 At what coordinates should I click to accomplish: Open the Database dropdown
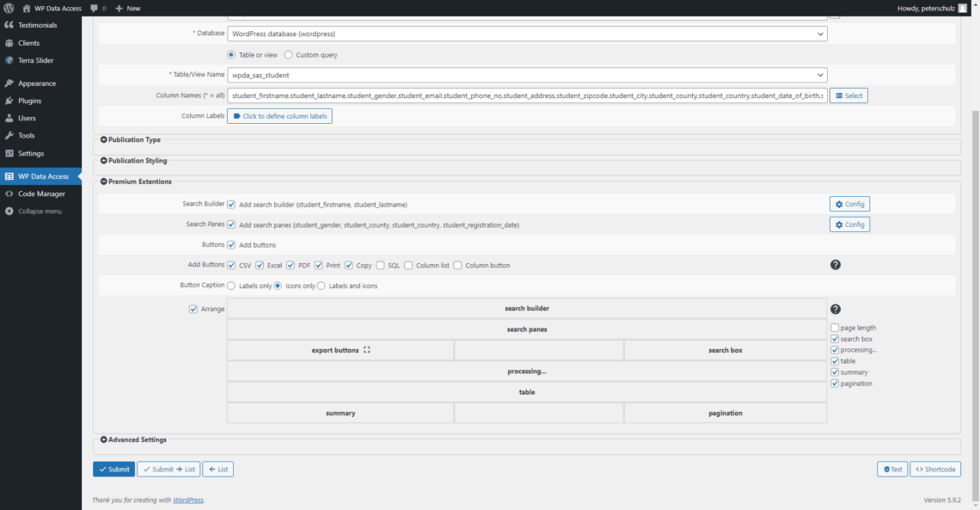tap(527, 34)
